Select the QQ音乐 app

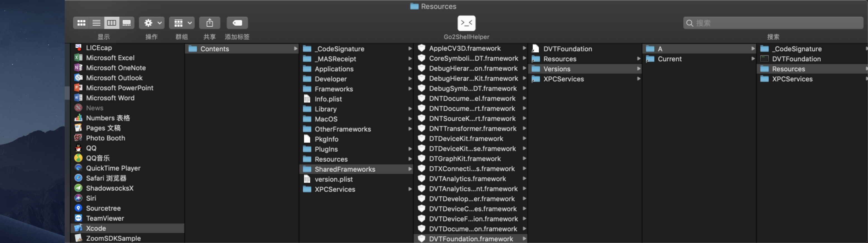128,158
